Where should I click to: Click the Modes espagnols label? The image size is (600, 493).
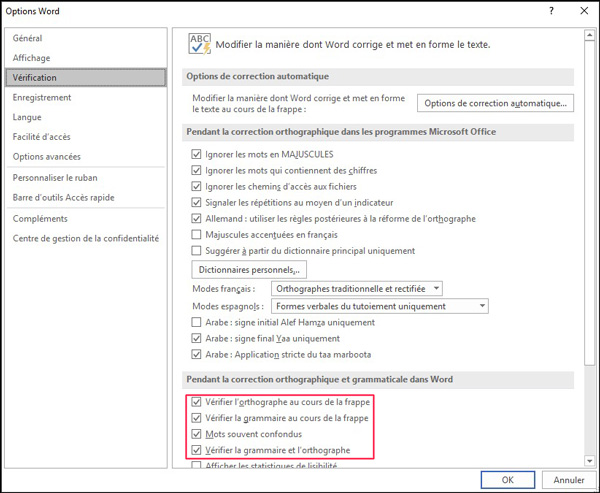(228, 306)
